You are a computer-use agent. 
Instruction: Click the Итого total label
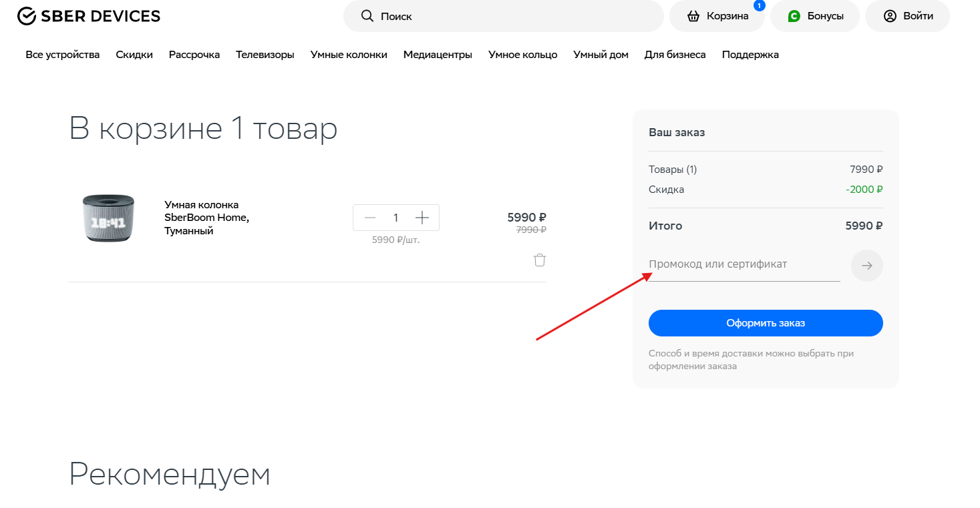click(665, 226)
